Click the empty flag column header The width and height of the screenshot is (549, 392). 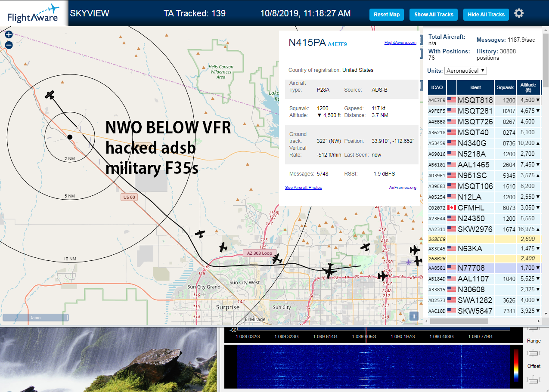[452, 87]
